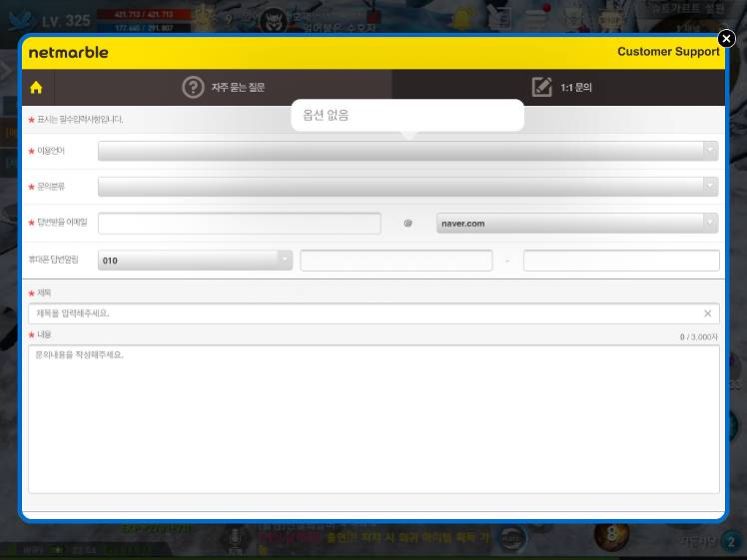Click the 내용 inquiry content text area
The width and height of the screenshot is (747, 560).
373,419
